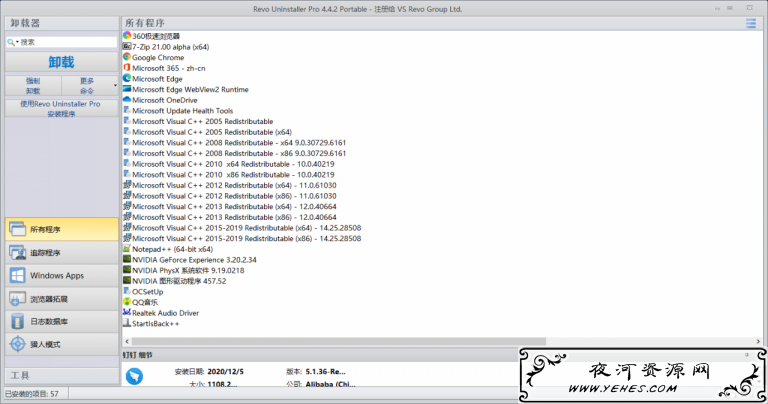This screenshot has height=404, width=768.
Task: Click the scroll left arrow
Action: coord(127,341)
